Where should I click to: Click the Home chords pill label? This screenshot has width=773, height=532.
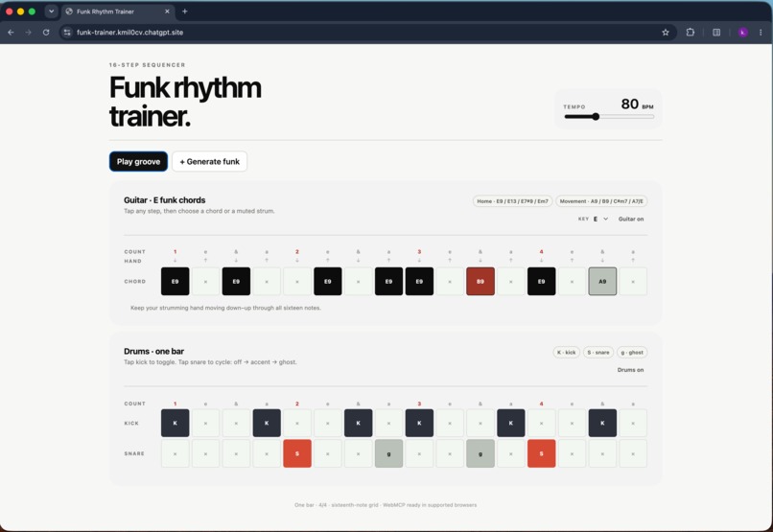(513, 201)
